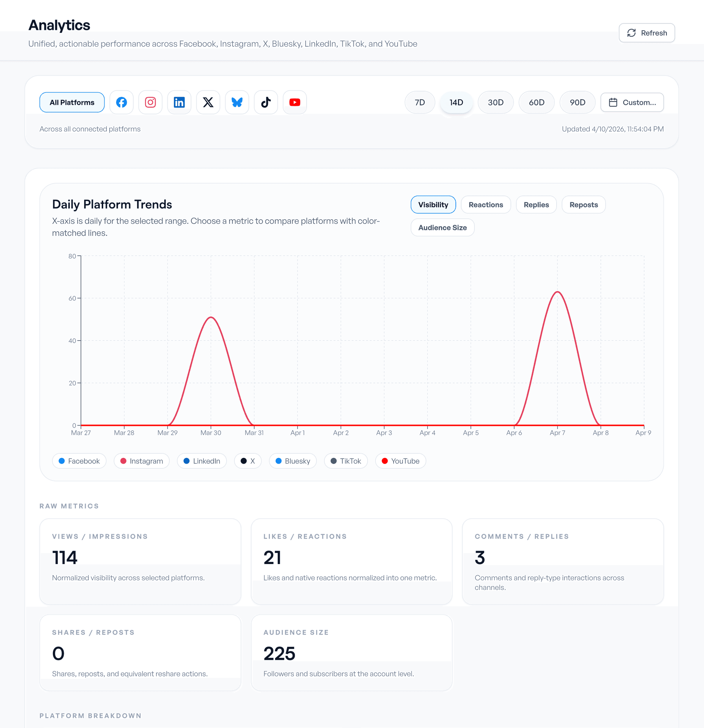Select the All Platforms filter
Viewport: 704px width, 728px height.
(72, 102)
